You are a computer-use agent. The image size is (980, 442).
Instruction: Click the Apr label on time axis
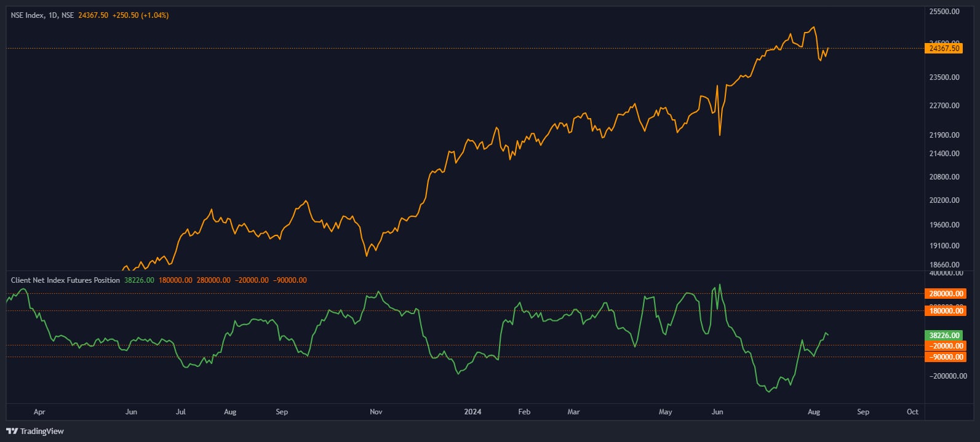pos(39,412)
